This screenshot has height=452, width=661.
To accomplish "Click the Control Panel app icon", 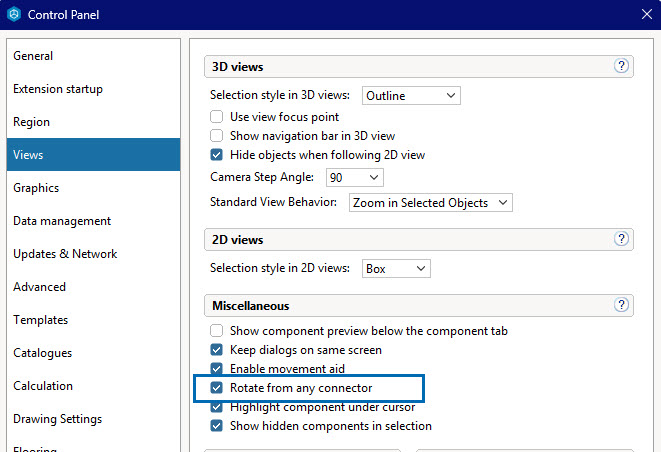I will point(13,14).
